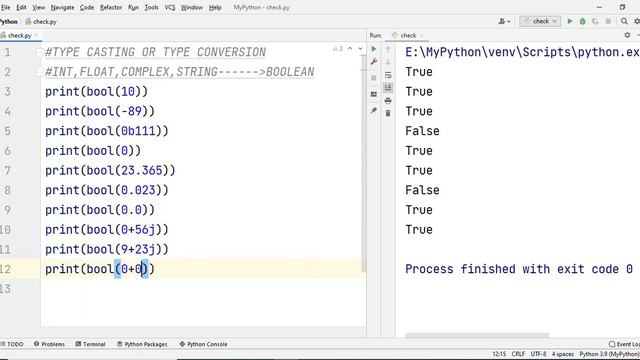The image size is (640, 360).
Task: Open the View menu
Action: pyautogui.click(x=39, y=7)
